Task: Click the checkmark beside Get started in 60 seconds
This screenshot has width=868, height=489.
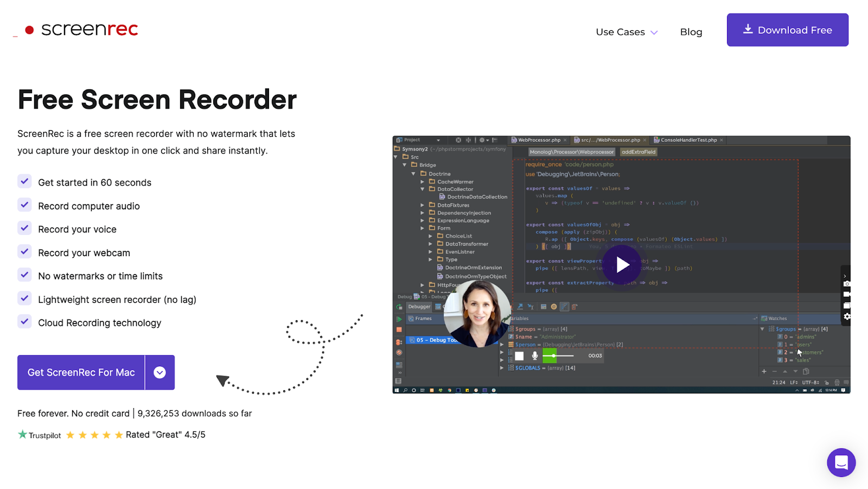Action: [24, 181]
